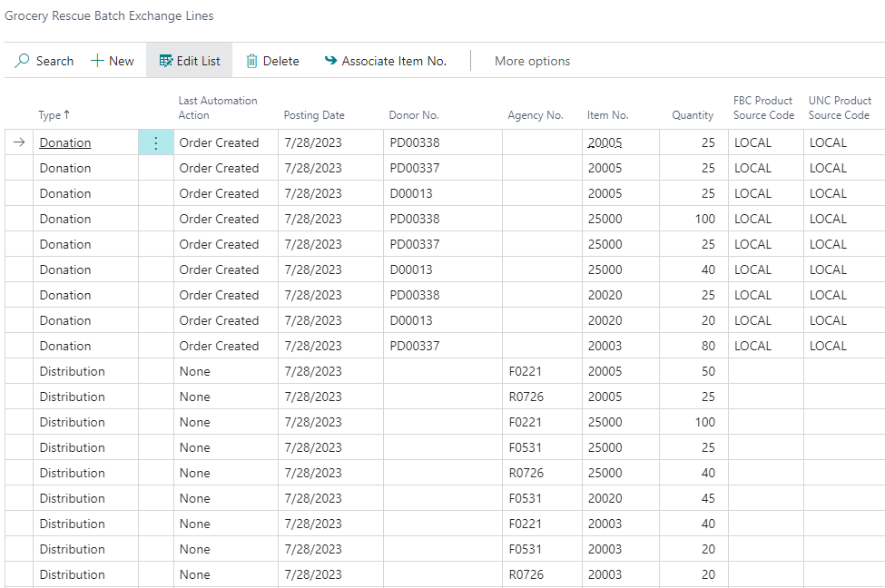Select the first Distribution row with agency F0221
This screenshot has width=885, height=588.
(x=72, y=371)
